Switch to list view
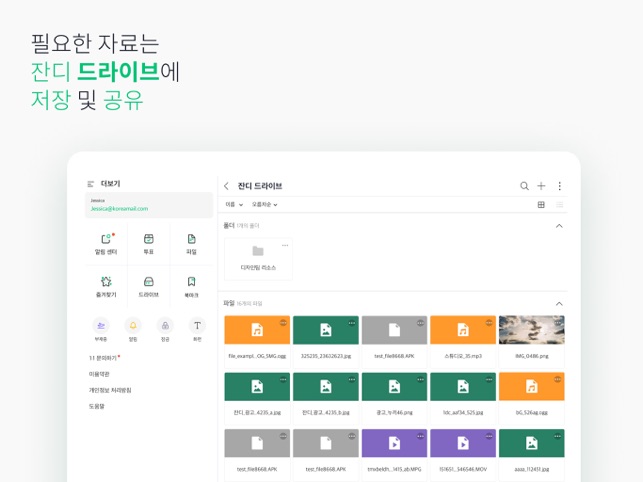Screen dimensions: 643x482 (x=559, y=205)
